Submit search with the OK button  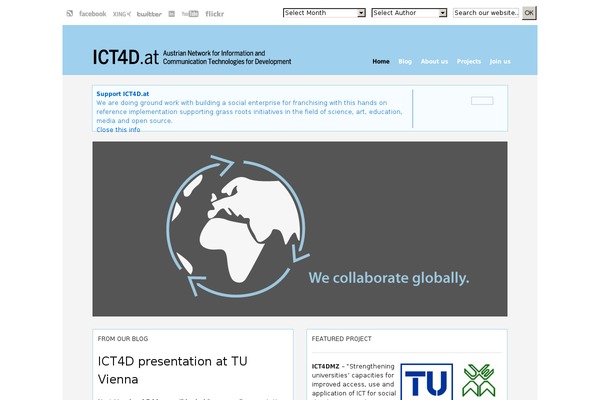tap(529, 13)
